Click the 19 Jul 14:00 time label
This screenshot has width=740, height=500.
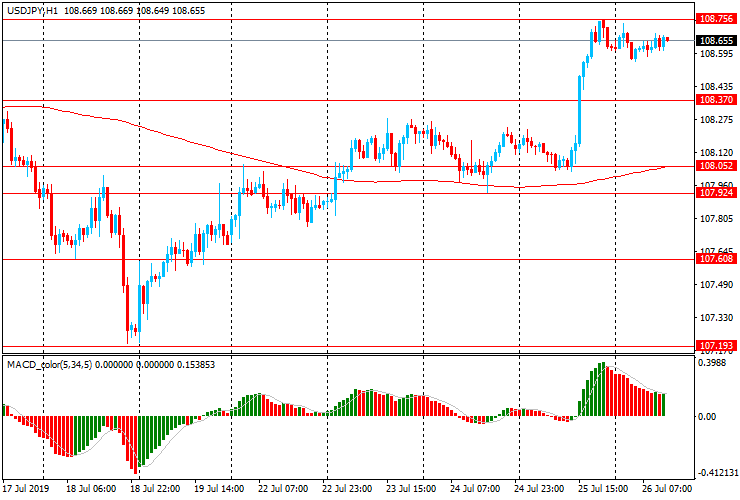(219, 488)
